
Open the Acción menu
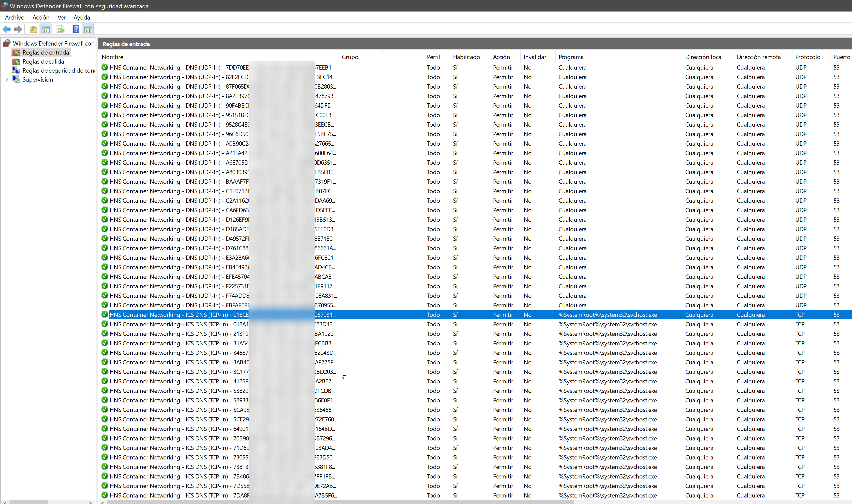(40, 17)
